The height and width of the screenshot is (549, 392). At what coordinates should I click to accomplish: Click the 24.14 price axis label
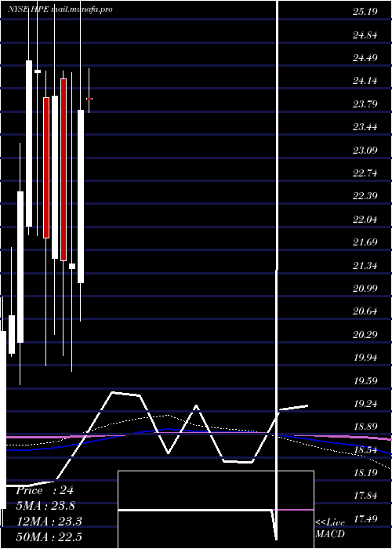pos(365,81)
